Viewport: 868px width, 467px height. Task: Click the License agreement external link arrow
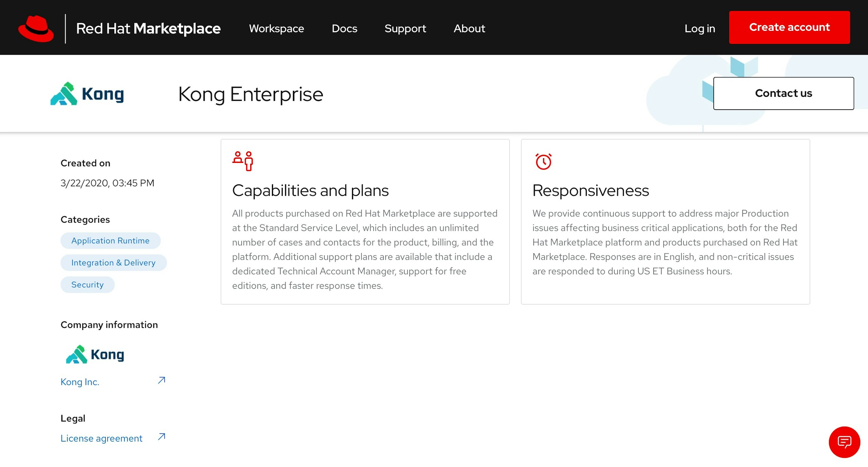click(x=161, y=437)
